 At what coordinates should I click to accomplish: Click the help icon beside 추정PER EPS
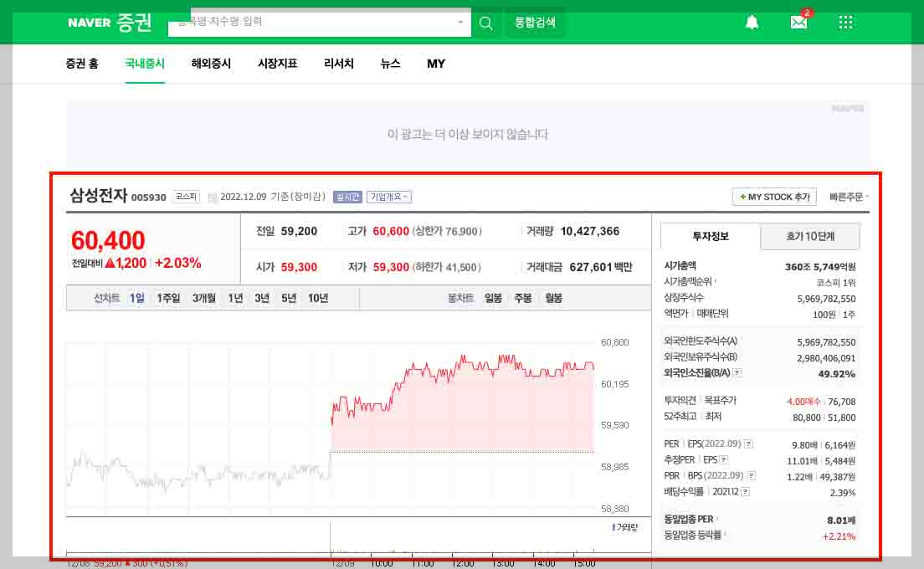[724, 460]
